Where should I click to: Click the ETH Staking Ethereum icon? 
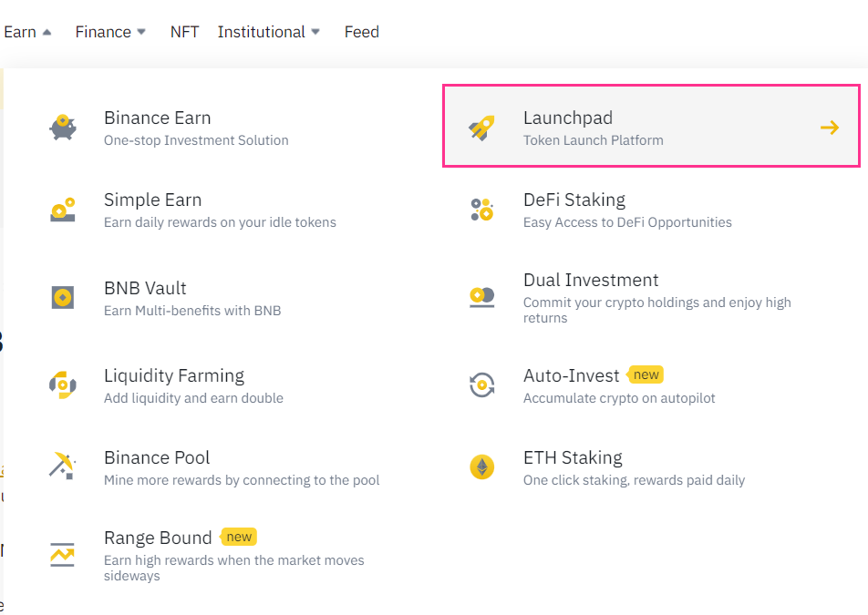481,466
